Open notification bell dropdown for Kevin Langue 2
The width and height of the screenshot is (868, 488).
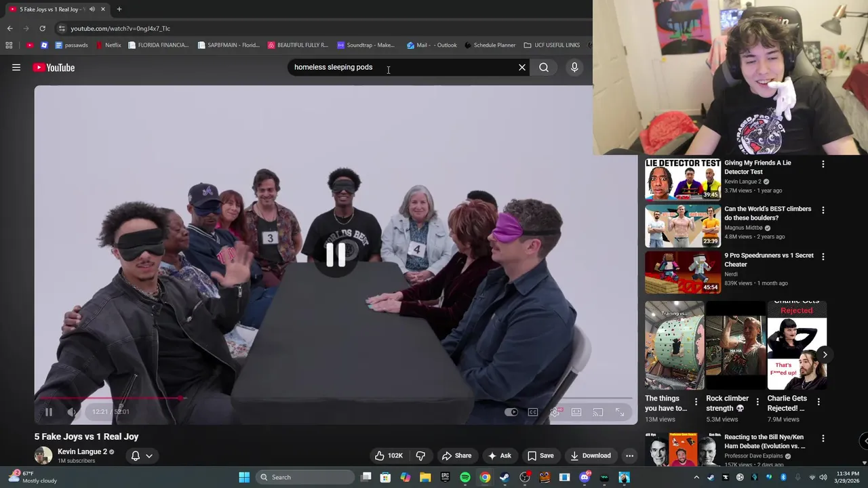(142, 455)
